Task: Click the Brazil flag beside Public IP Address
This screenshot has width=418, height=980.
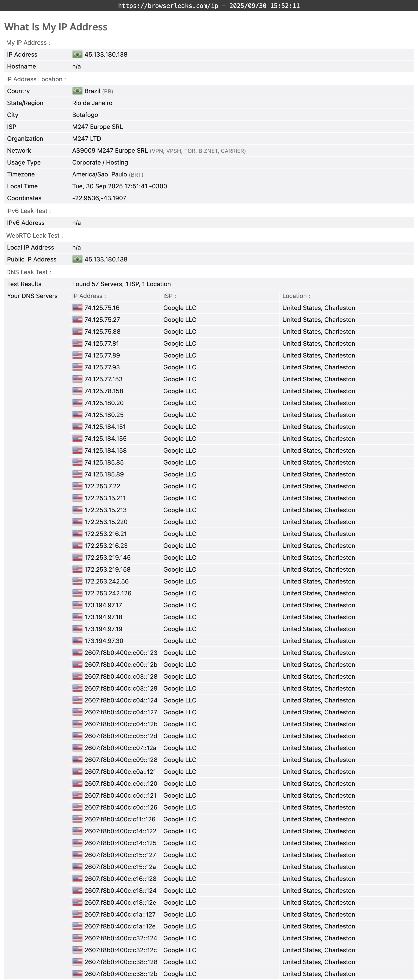Action: 77,259
